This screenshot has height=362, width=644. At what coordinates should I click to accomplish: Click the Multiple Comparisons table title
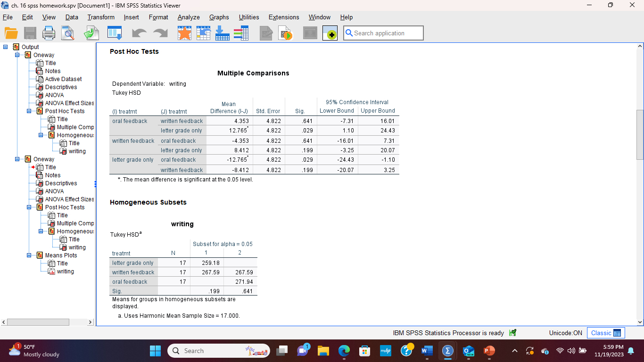point(253,73)
